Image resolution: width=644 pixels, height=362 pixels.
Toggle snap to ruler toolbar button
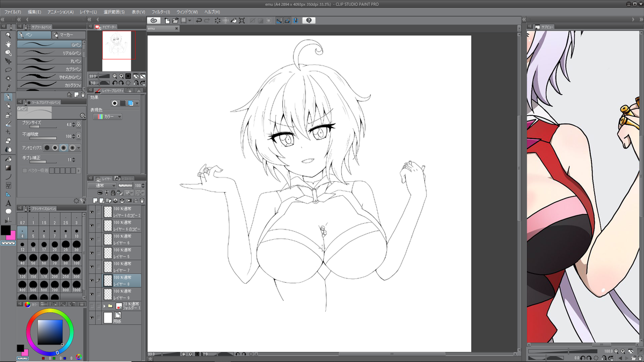(x=279, y=20)
